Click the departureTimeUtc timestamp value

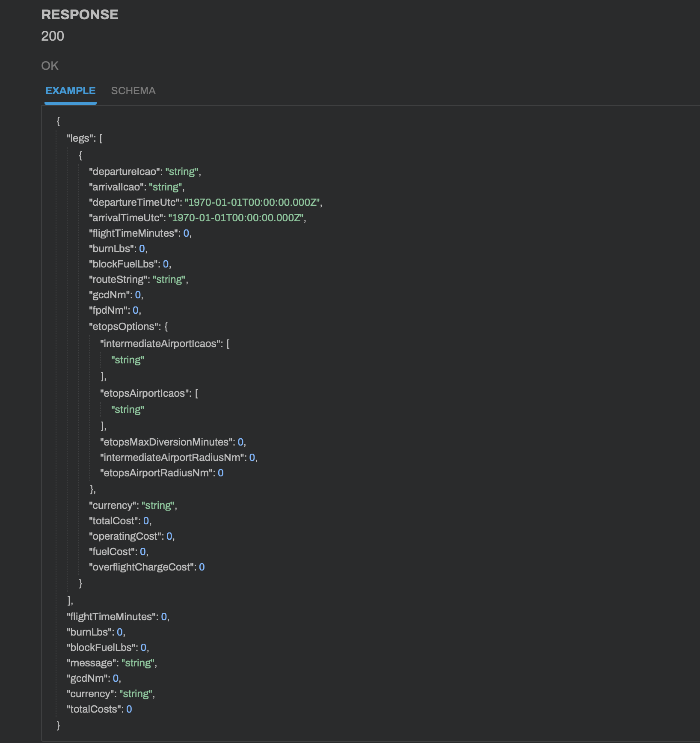(253, 202)
